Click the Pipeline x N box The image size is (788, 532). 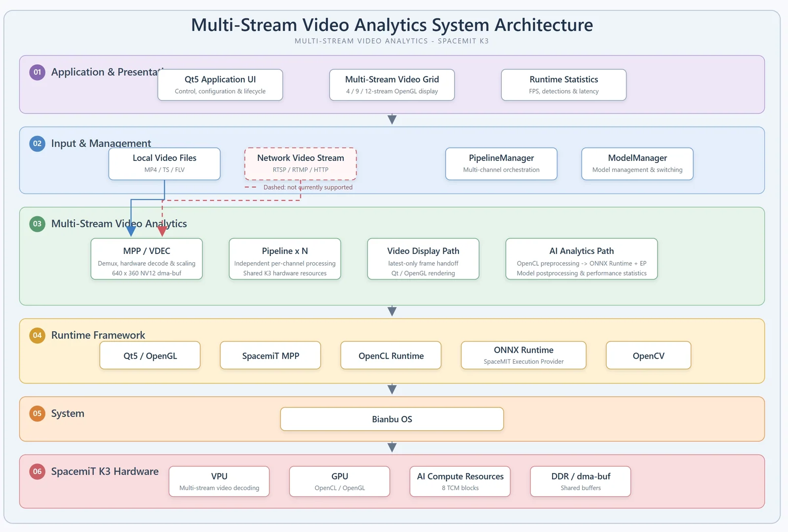pyautogui.click(x=285, y=259)
